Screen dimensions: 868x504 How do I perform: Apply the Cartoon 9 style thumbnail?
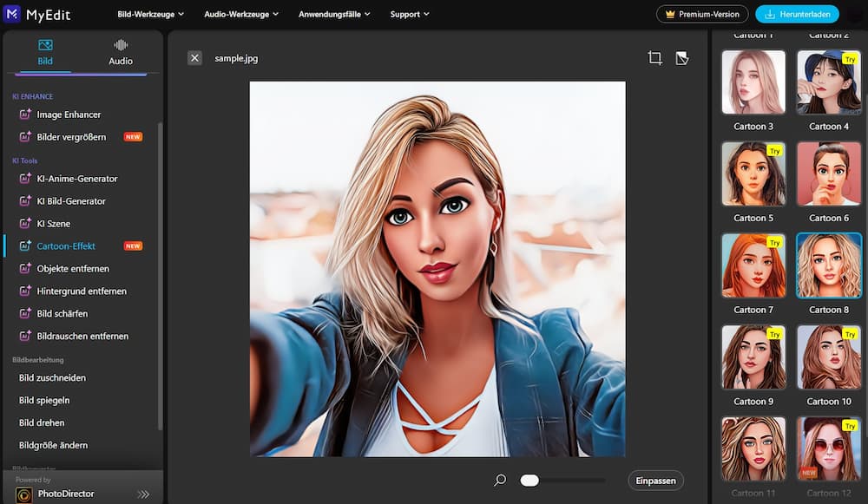[753, 357]
